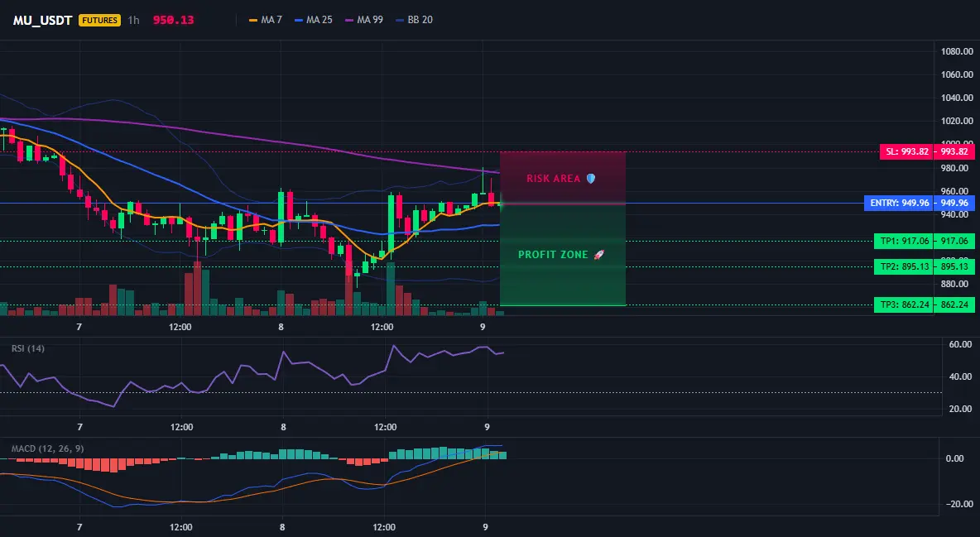Click date 8 on main chart axis

[x=281, y=327]
